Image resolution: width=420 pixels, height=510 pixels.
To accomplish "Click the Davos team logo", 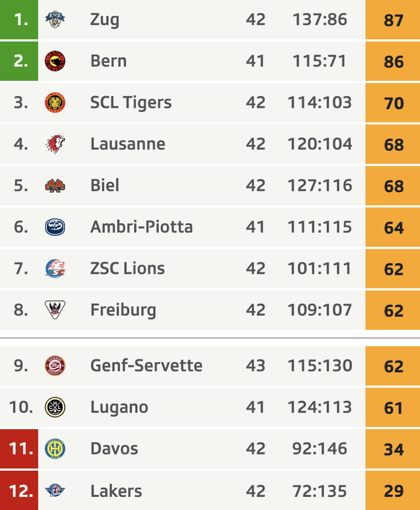I will tap(55, 449).
